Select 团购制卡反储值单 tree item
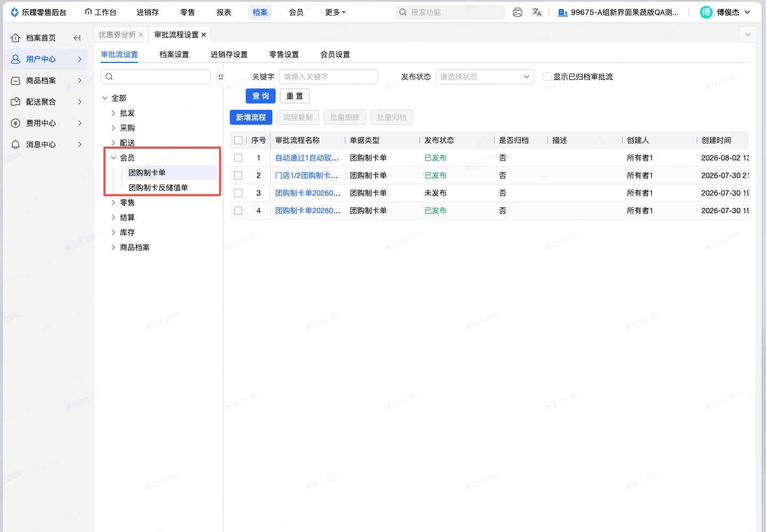Viewport: 766px width, 532px height. point(158,188)
